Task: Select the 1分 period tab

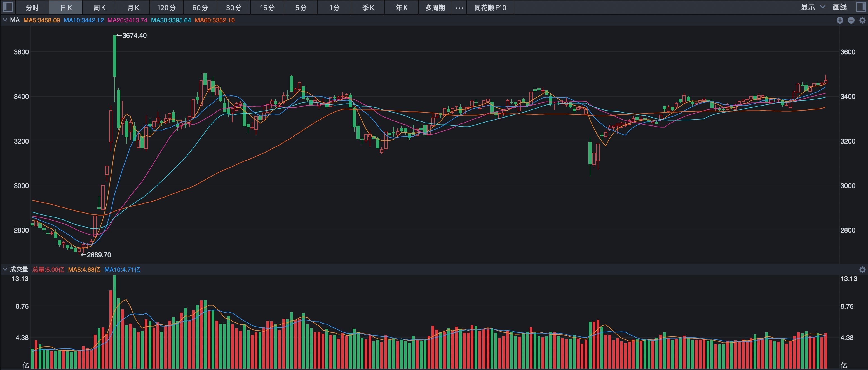Action: click(x=334, y=7)
